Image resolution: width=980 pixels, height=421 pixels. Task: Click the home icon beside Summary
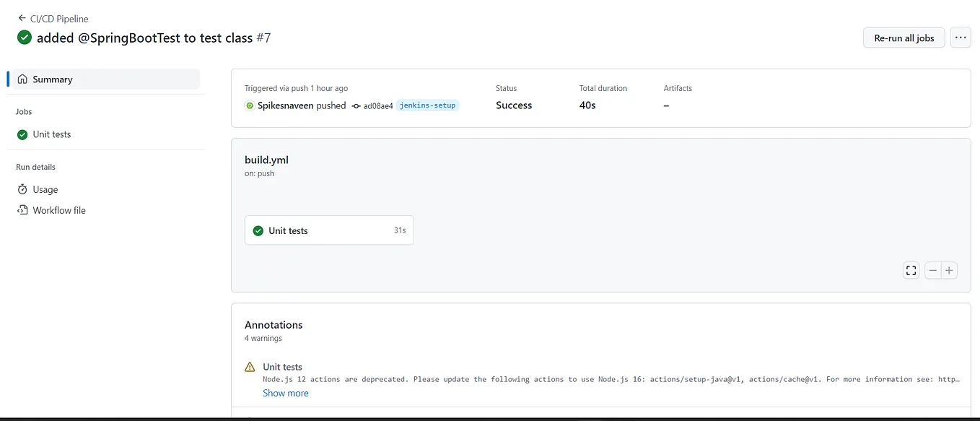point(23,79)
